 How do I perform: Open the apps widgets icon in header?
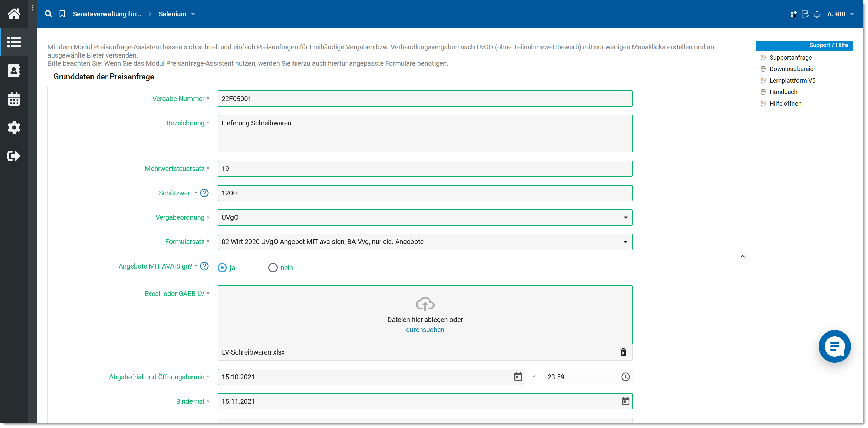pyautogui.click(x=794, y=14)
